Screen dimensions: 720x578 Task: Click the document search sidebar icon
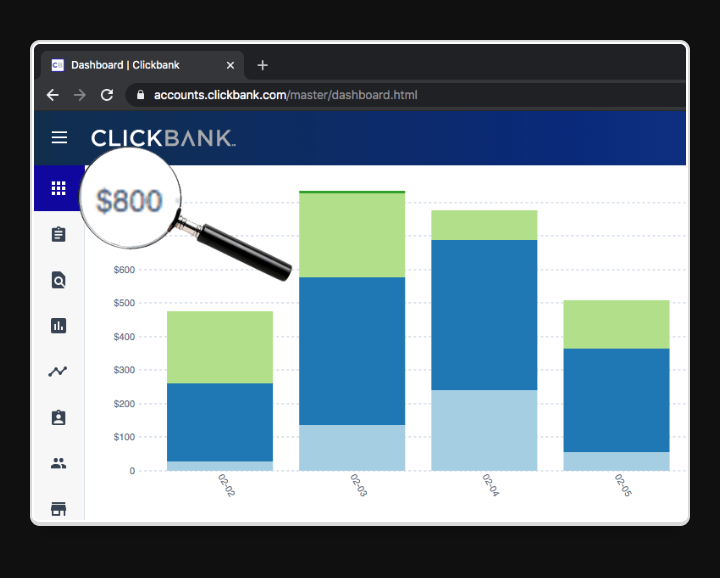pyautogui.click(x=59, y=280)
